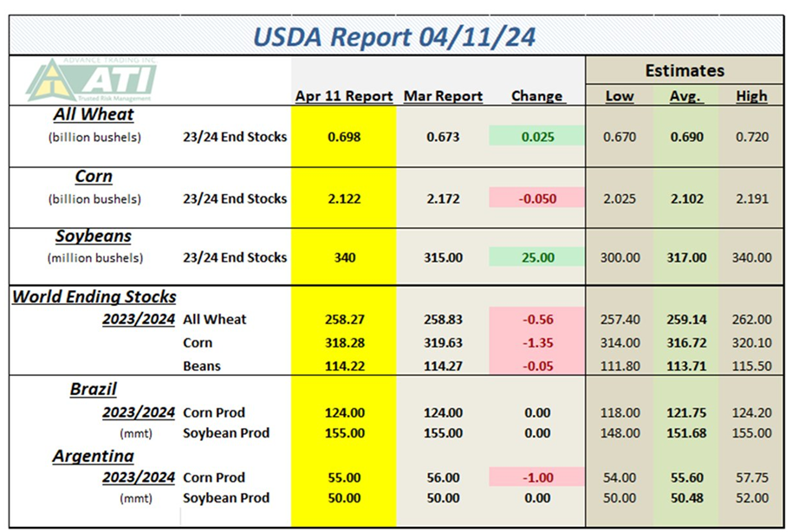Click the All Wheat section heading

[94, 114]
